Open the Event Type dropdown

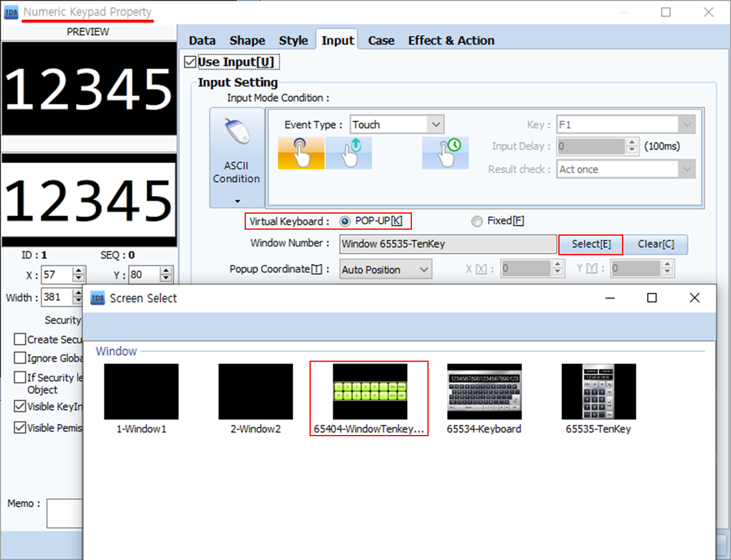tap(397, 124)
